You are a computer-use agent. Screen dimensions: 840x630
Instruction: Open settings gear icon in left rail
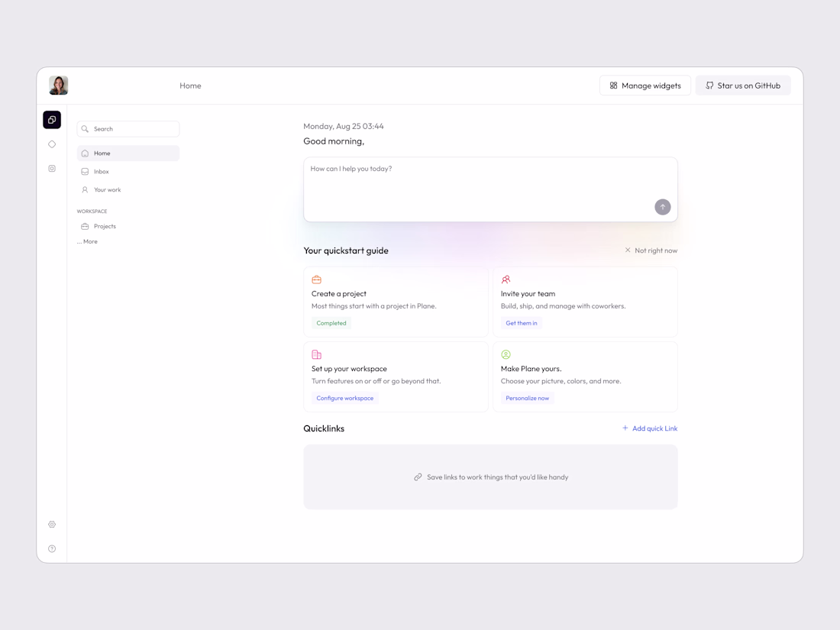52,525
